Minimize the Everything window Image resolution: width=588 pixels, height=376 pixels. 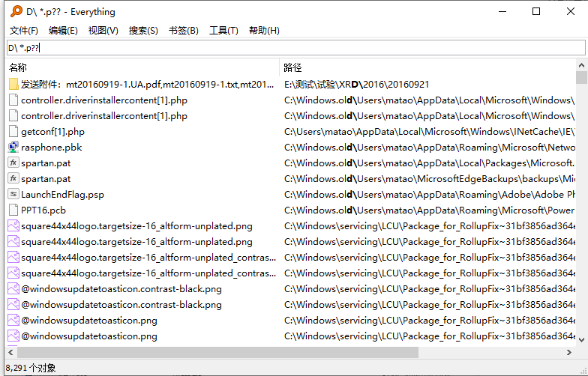[502, 12]
